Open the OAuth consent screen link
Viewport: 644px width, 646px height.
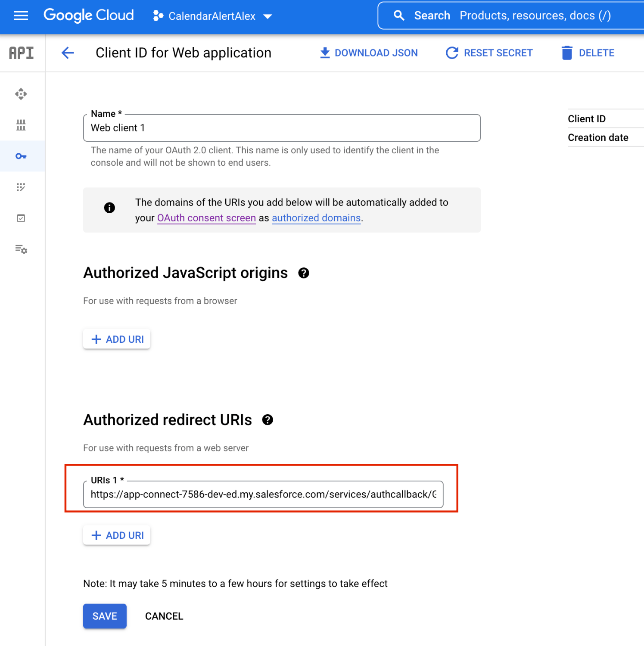coord(206,218)
